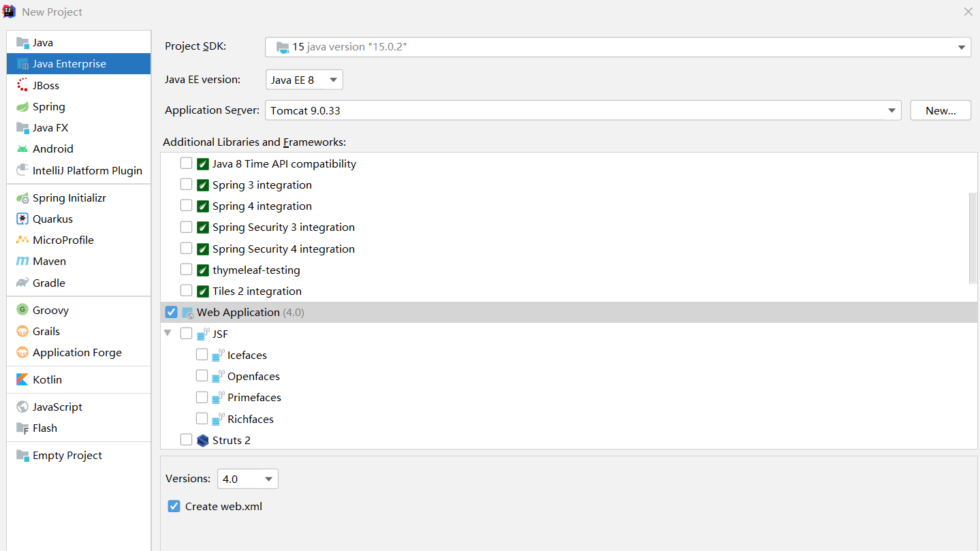Click the JavaScript globe icon

22,407
